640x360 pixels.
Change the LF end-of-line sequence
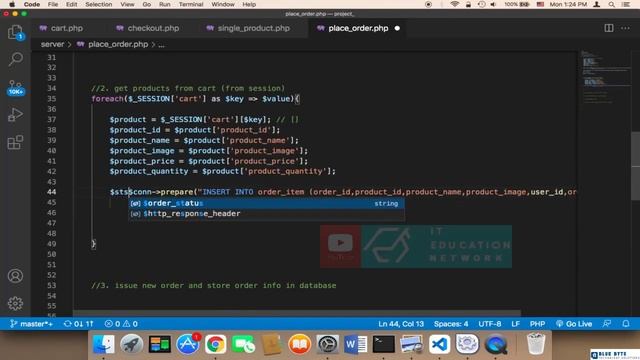(516, 324)
